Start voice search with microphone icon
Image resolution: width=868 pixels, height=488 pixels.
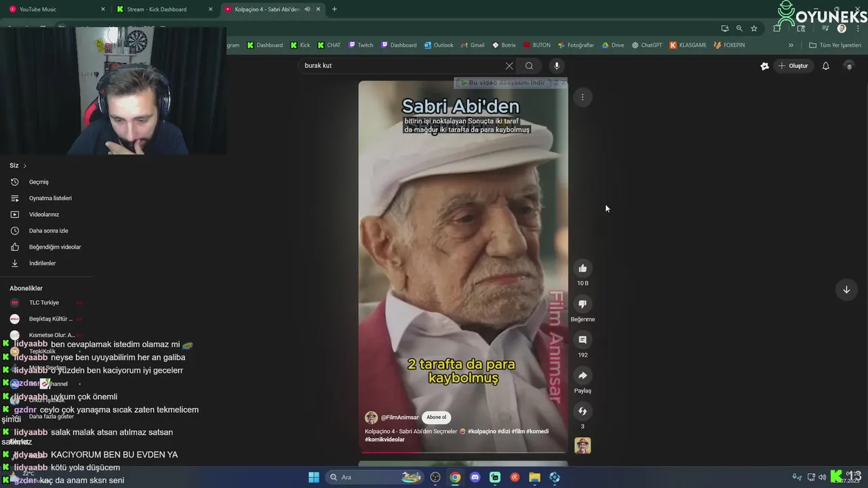(x=557, y=66)
